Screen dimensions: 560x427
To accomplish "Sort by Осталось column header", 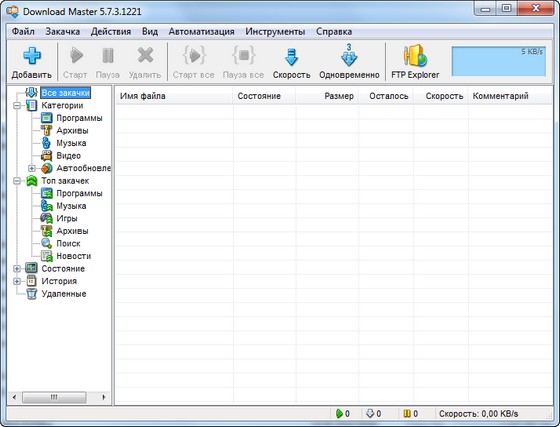I will tap(386, 96).
